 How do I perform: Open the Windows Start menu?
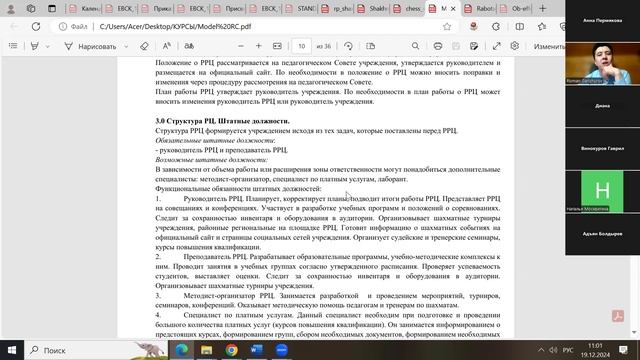12,350
